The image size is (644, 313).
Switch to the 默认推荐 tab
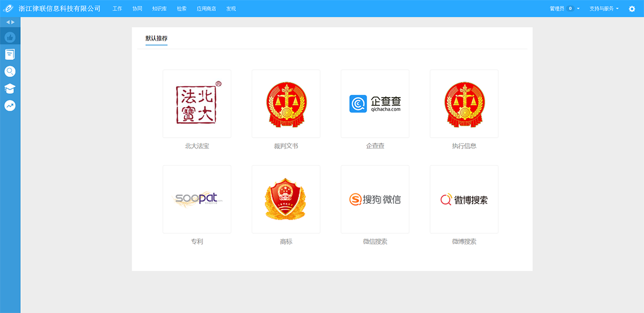coord(156,39)
